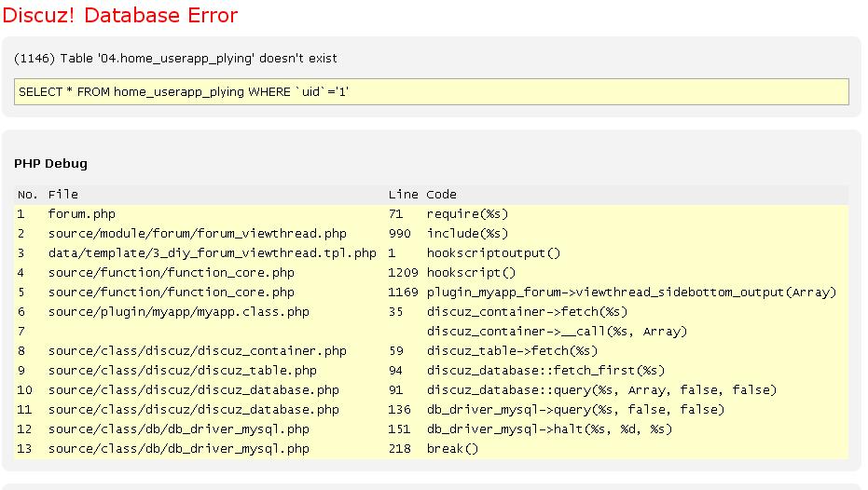The image size is (868, 490).
Task: Click the error message about table doesn't exist
Action: 175,59
